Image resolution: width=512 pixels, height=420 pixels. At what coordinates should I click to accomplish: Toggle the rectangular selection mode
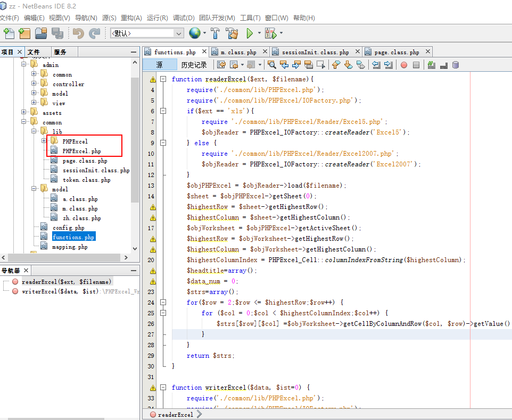point(321,65)
